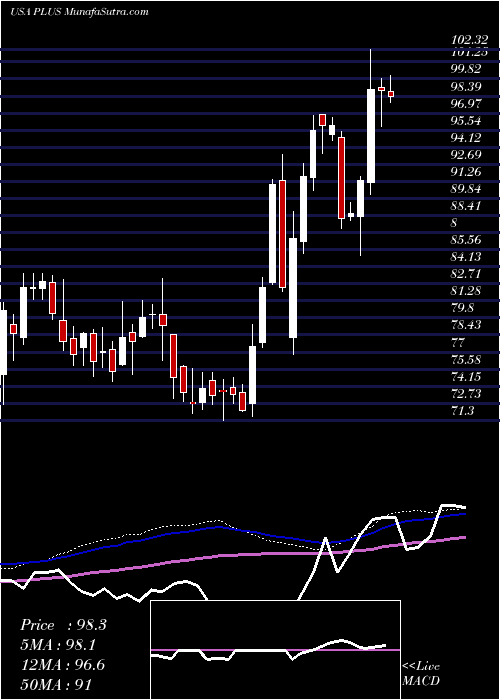Image resolution: width=500 pixels, height=700 pixels.
Task: Select the 85.56 axis value
Action: (x=467, y=240)
